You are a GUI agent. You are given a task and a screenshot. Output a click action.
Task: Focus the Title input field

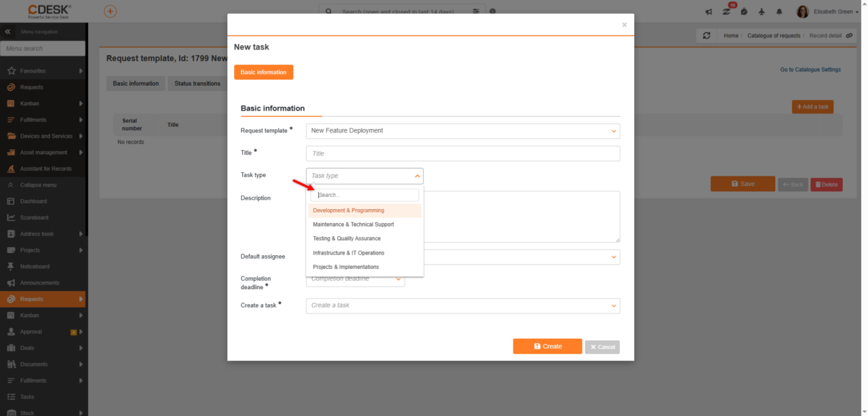point(463,153)
